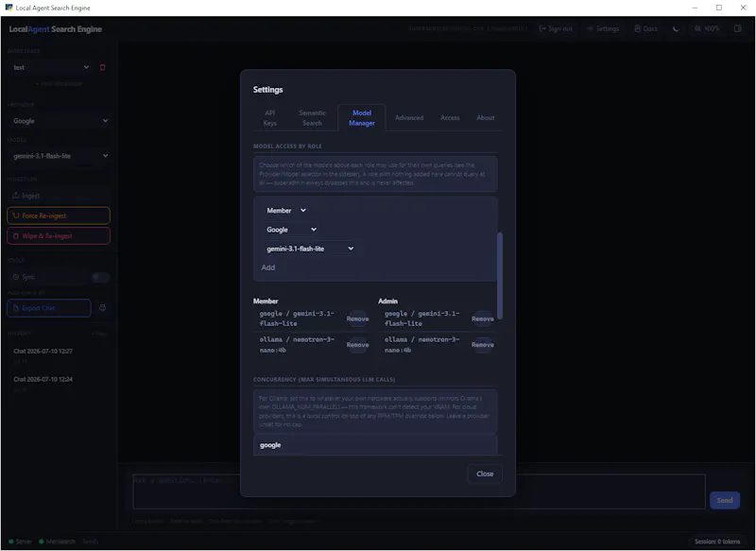Click the google concurrency section
The height and width of the screenshot is (551, 756).
(375, 445)
